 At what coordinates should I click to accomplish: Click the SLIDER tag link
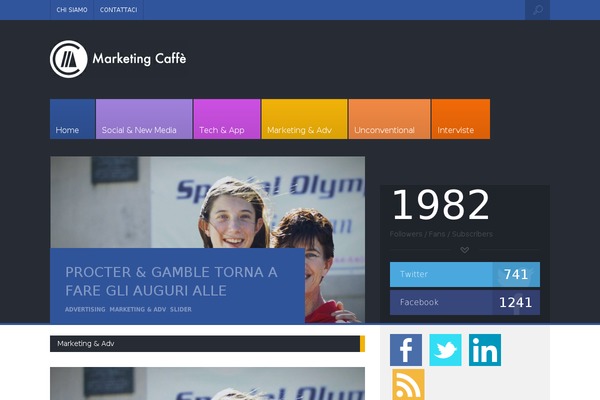(x=181, y=309)
